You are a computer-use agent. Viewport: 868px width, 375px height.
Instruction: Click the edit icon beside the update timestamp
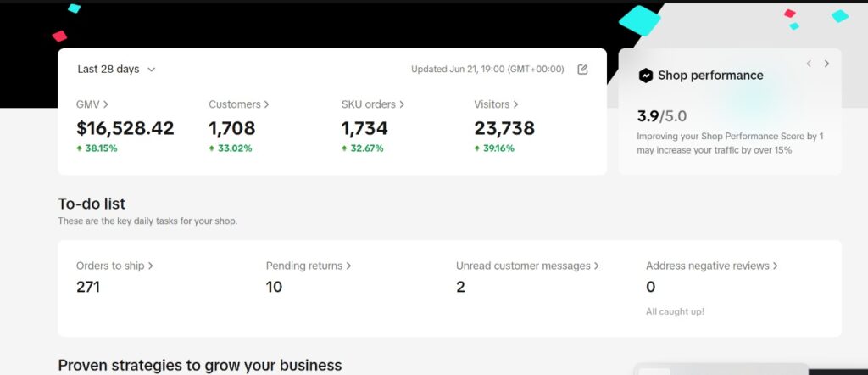582,70
